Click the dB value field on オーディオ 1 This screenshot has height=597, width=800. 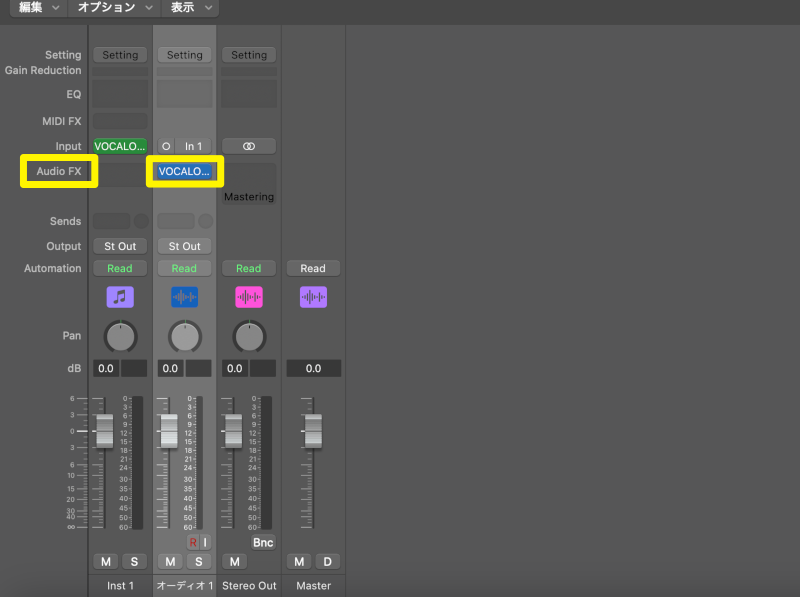point(170,368)
